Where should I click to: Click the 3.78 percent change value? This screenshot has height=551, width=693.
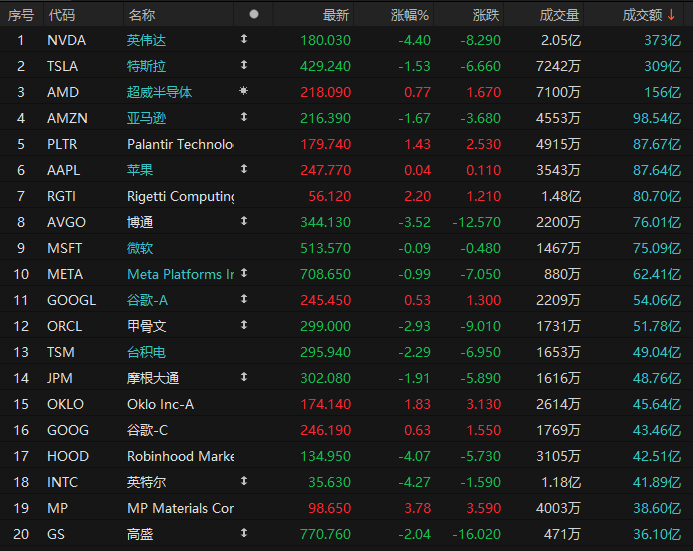click(x=418, y=509)
